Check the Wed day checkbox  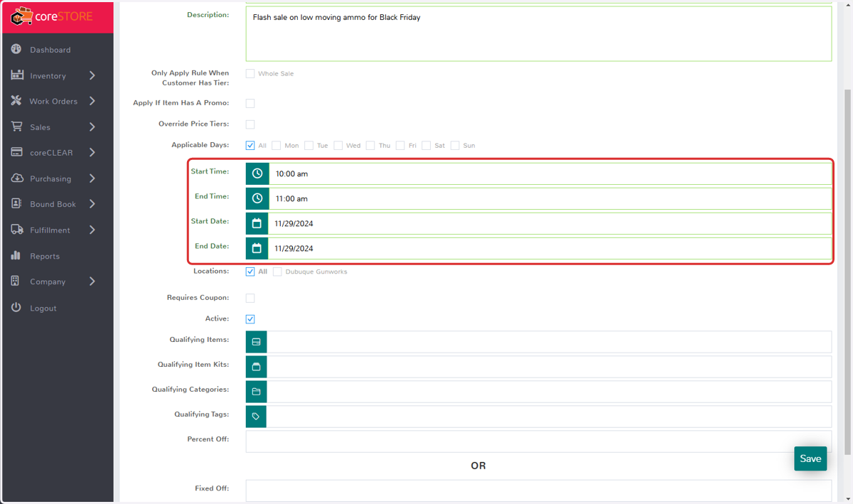pyautogui.click(x=338, y=146)
